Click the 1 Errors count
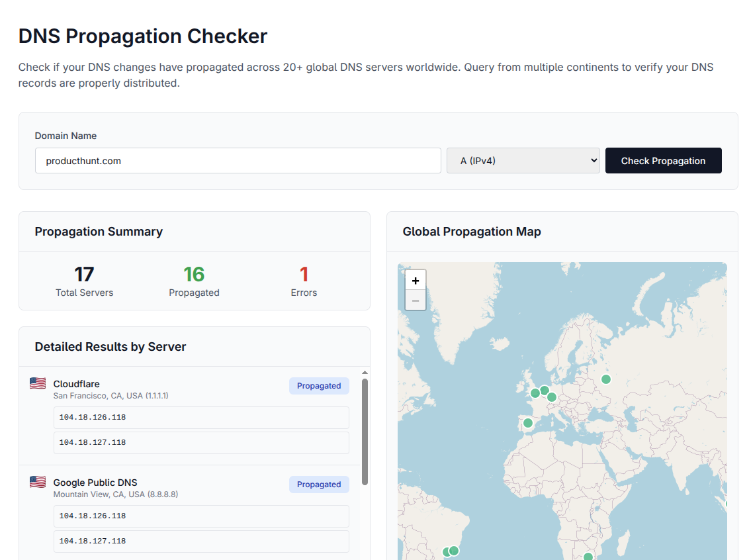The width and height of the screenshot is (749, 560). point(304,274)
